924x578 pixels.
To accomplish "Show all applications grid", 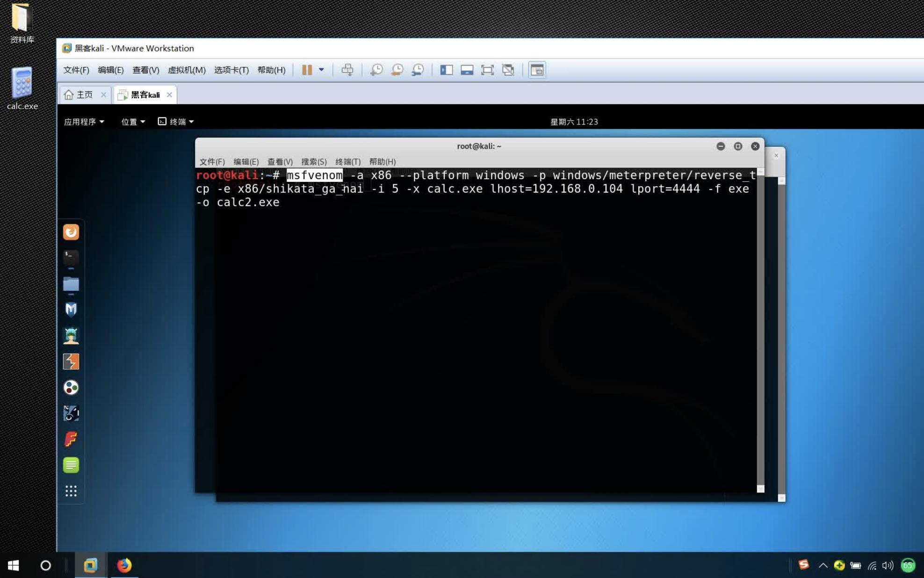I will pos(71,491).
